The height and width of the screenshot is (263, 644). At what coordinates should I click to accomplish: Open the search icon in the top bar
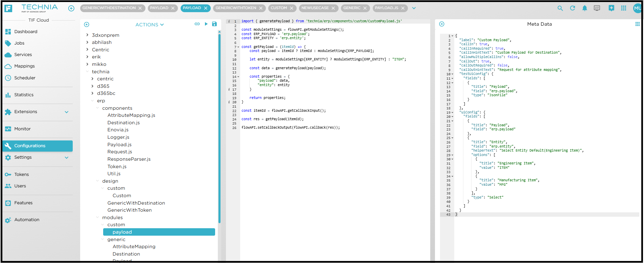pyautogui.click(x=560, y=8)
